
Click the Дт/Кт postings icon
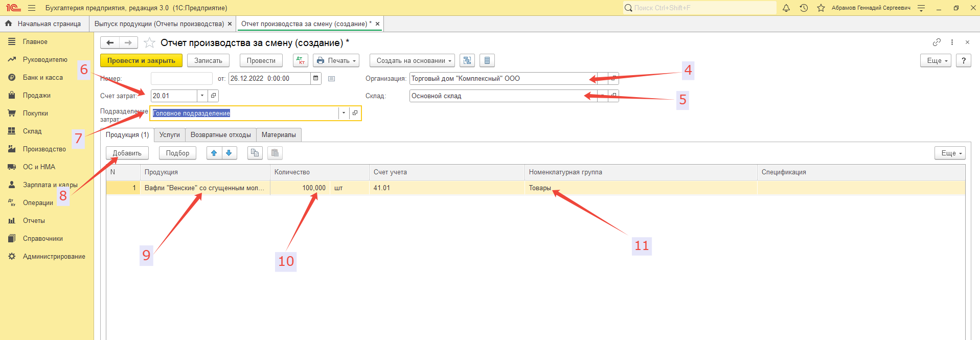tap(301, 60)
